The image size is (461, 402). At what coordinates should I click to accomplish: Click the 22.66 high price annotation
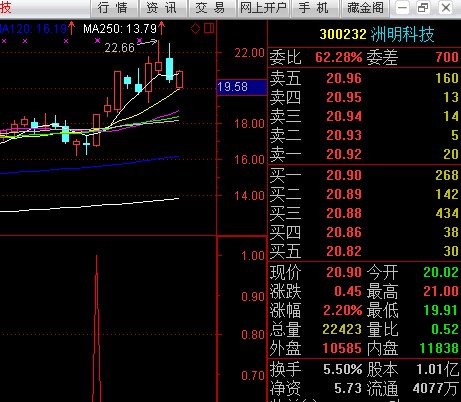pyautogui.click(x=119, y=48)
